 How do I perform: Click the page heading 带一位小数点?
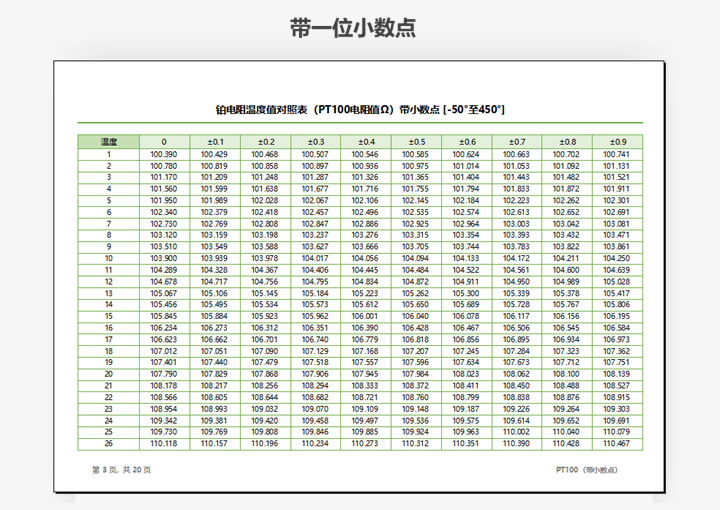[352, 28]
